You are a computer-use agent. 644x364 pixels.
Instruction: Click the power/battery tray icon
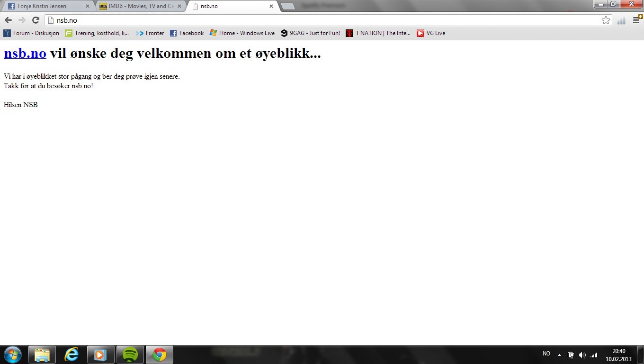[571, 355]
